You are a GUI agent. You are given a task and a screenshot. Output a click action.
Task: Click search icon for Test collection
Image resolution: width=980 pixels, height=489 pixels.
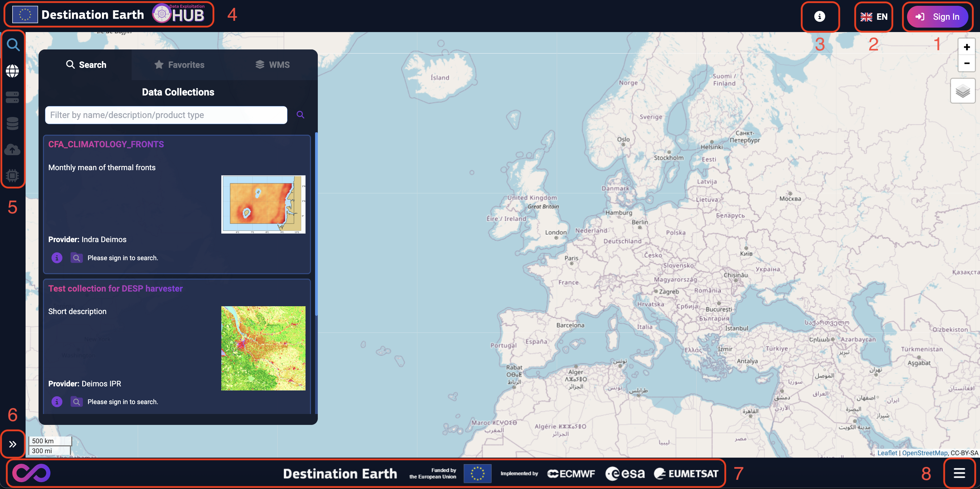76,401
